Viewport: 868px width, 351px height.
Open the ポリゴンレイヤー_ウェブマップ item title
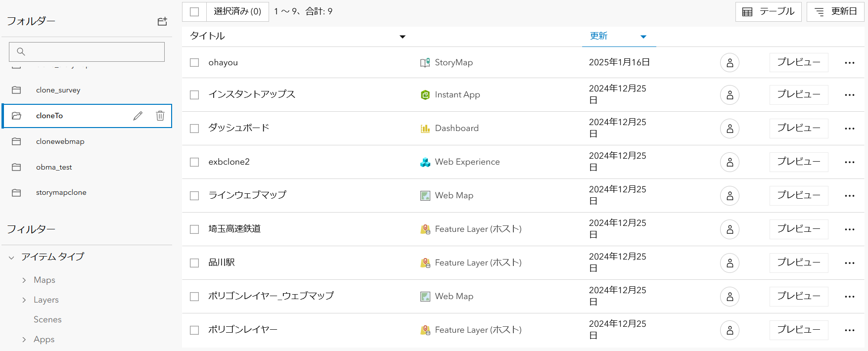tap(271, 296)
